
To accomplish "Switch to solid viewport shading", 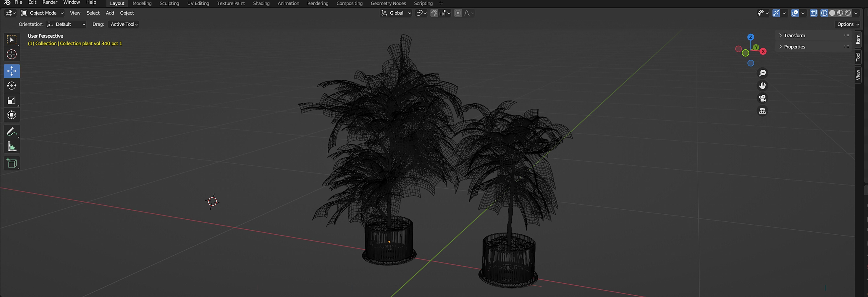I will tap(832, 13).
